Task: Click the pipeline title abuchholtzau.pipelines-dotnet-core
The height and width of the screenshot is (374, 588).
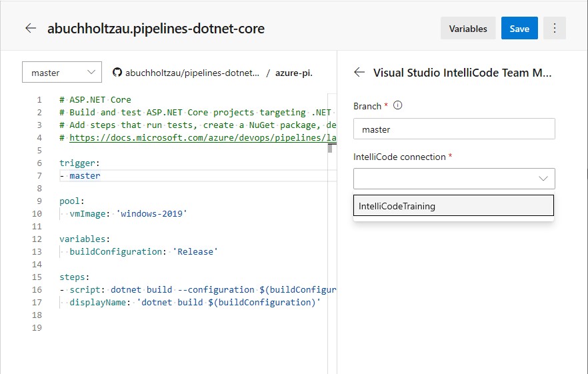Action: click(x=156, y=29)
